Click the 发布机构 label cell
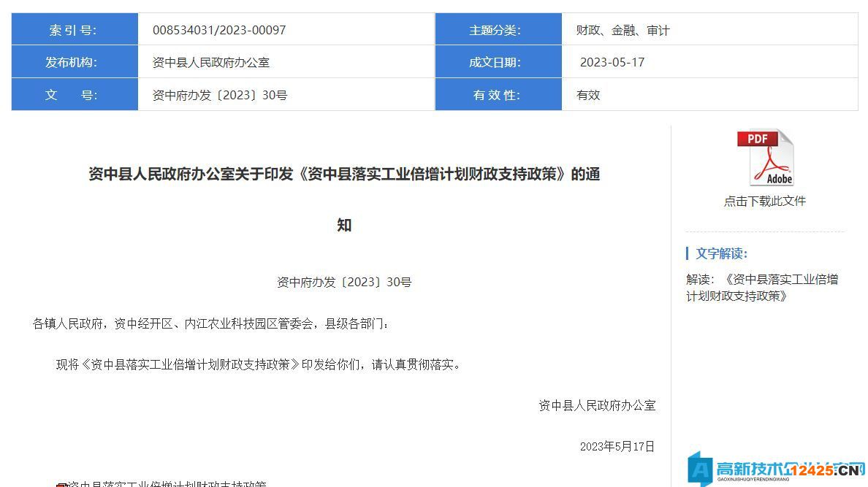 pos(75,62)
